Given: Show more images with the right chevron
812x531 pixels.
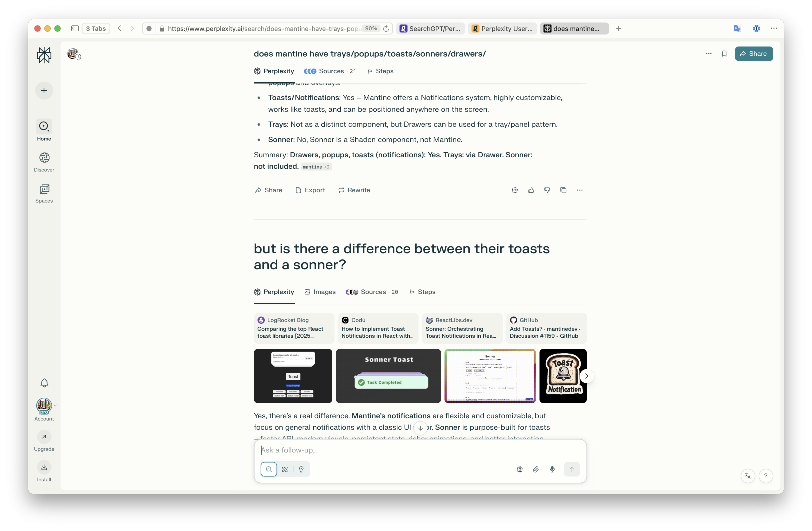Looking at the screenshot, I should click(x=586, y=376).
